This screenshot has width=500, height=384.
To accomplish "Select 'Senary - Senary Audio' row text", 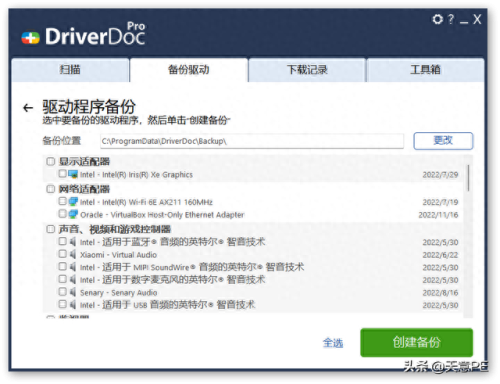I will [118, 293].
